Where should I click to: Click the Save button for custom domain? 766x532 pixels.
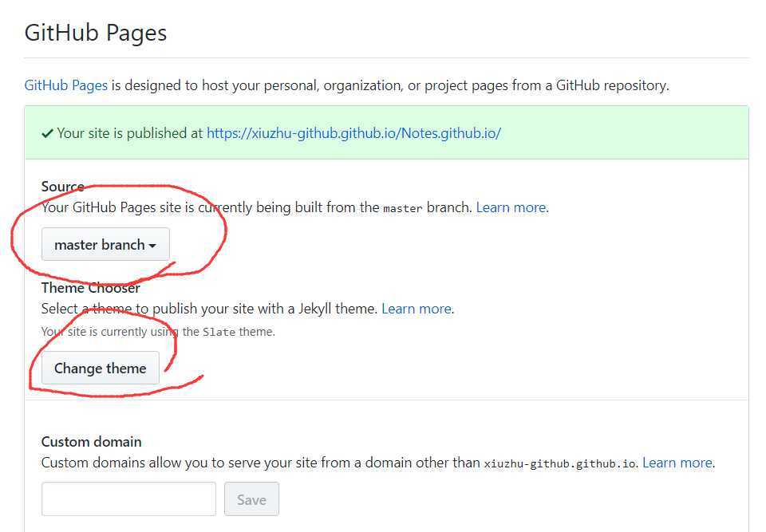point(251,499)
